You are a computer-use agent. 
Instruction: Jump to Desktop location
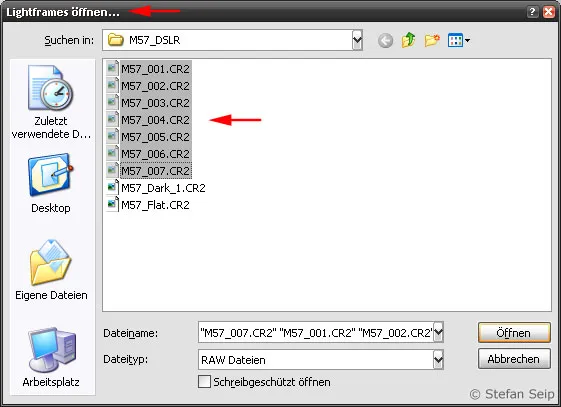coord(51,183)
